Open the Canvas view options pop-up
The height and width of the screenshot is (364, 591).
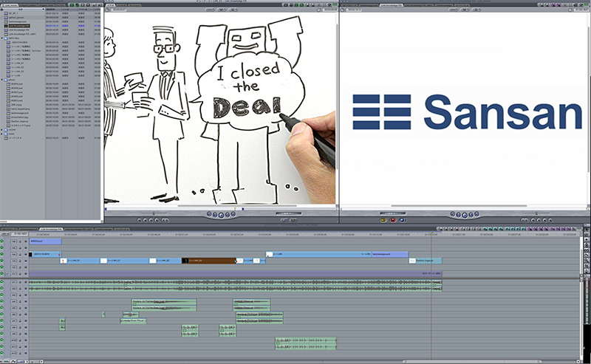tap(477, 10)
